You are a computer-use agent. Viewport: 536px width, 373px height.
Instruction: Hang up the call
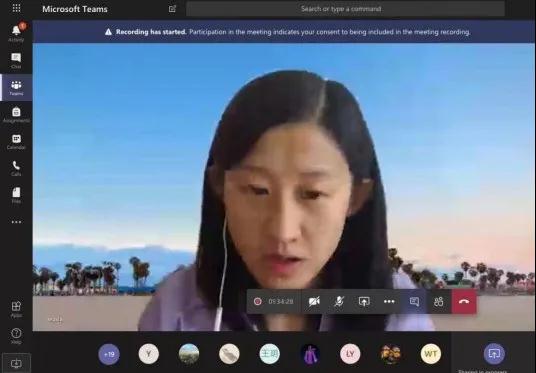tap(464, 301)
